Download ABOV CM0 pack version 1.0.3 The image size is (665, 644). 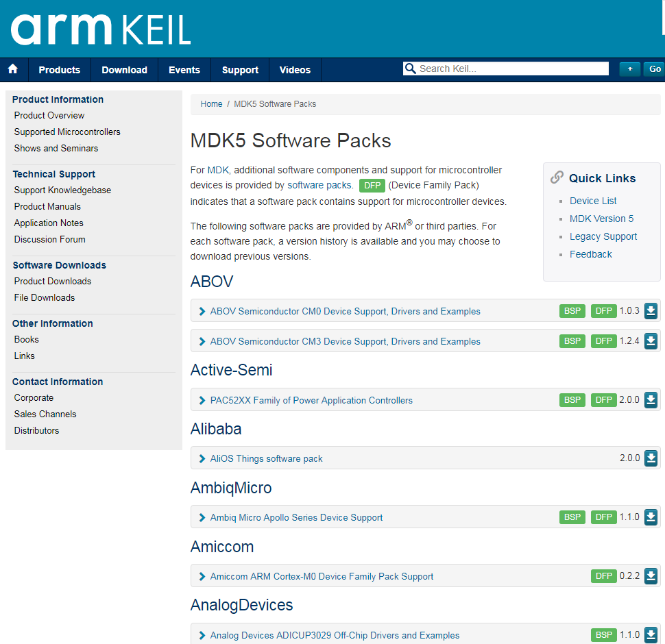click(x=651, y=311)
